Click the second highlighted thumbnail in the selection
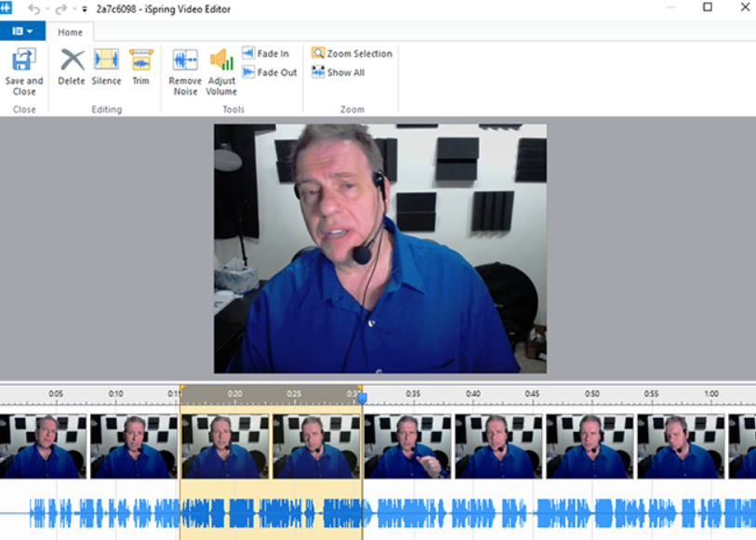756x540 pixels. [x=316, y=446]
